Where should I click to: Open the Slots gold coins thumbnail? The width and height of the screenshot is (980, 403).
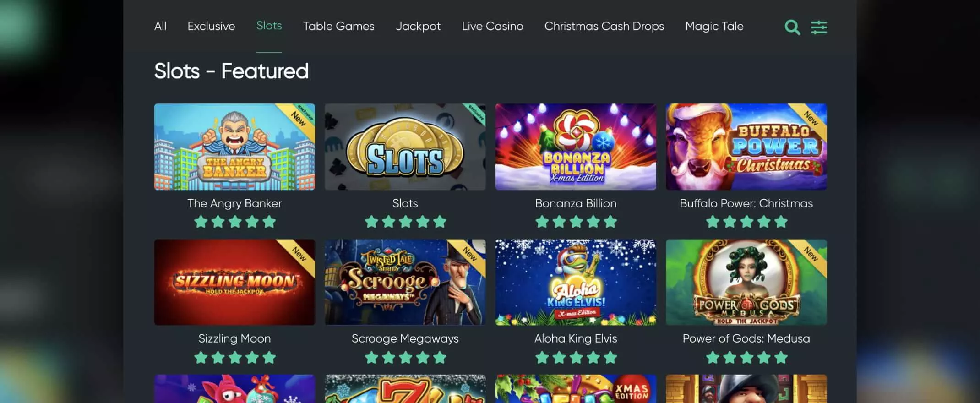coord(405,147)
